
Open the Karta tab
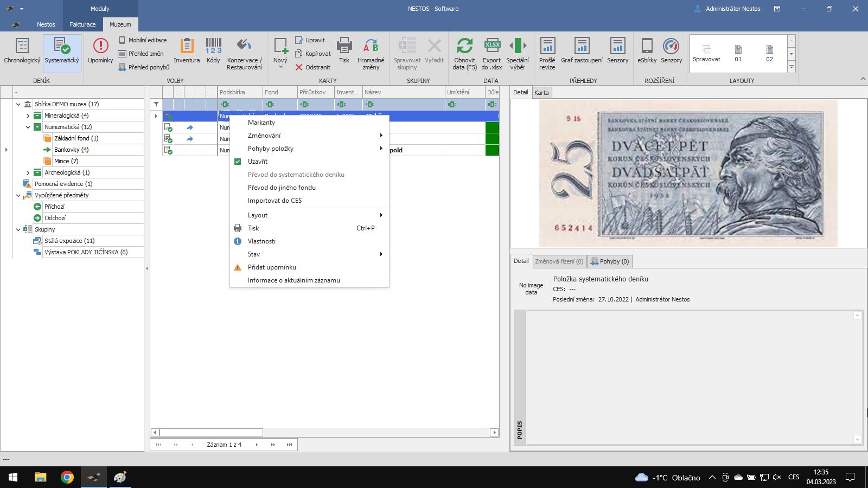541,93
